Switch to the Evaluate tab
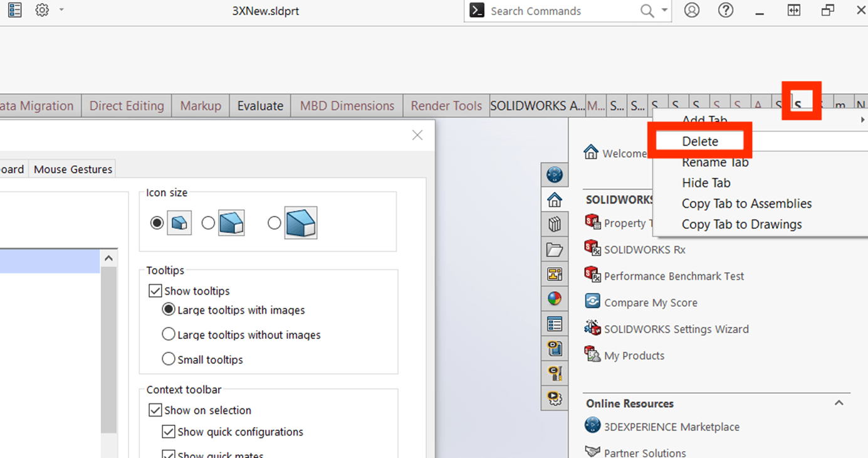This screenshot has width=868, height=458. (x=260, y=105)
